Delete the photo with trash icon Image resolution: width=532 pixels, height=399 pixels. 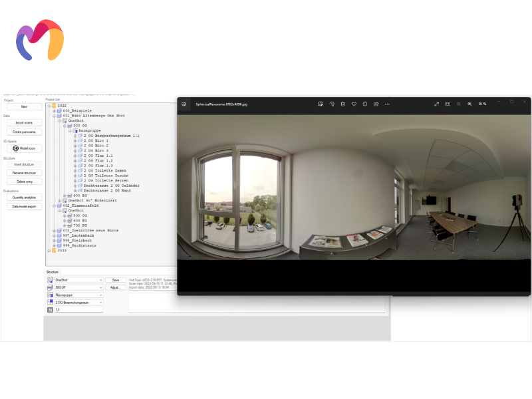[342, 104]
